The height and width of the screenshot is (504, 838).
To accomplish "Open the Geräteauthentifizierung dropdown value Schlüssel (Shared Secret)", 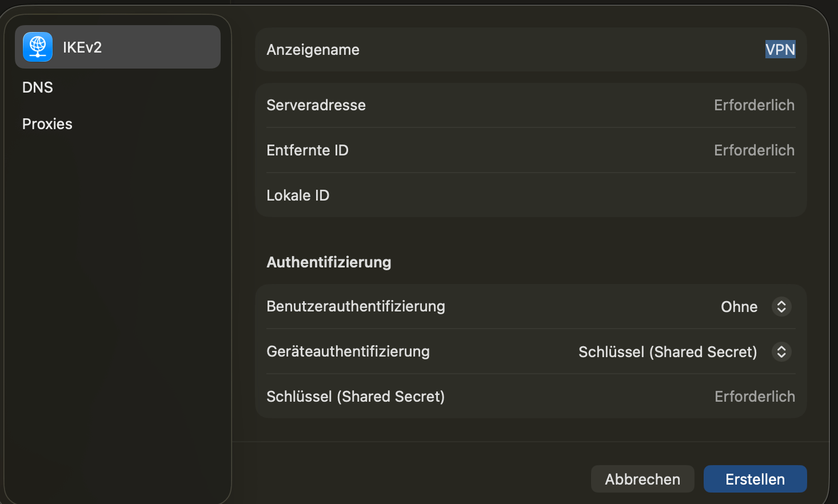I will [x=667, y=352].
